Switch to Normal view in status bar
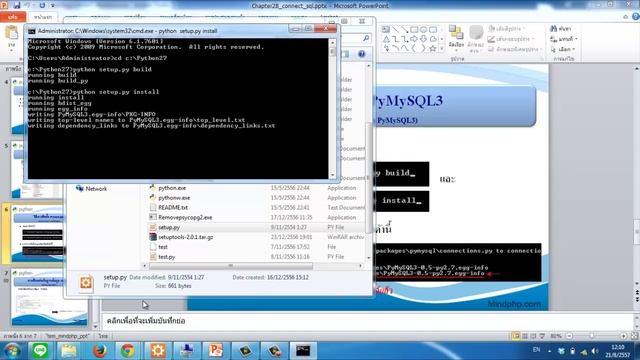 point(516,336)
